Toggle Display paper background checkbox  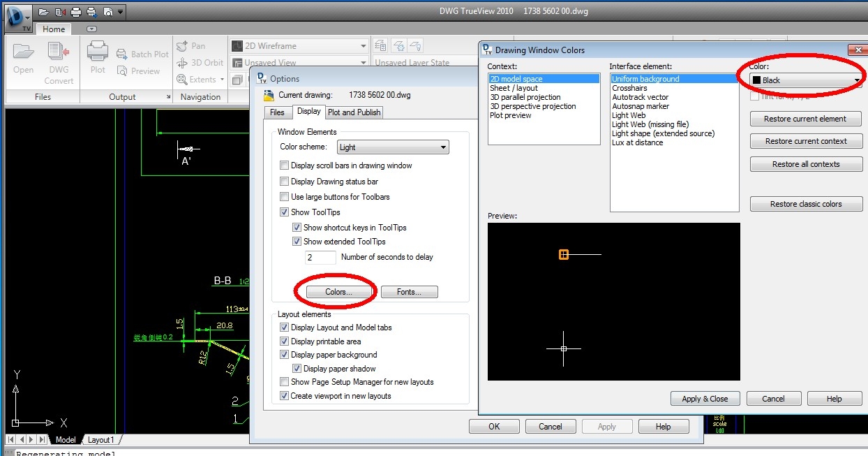pos(284,355)
